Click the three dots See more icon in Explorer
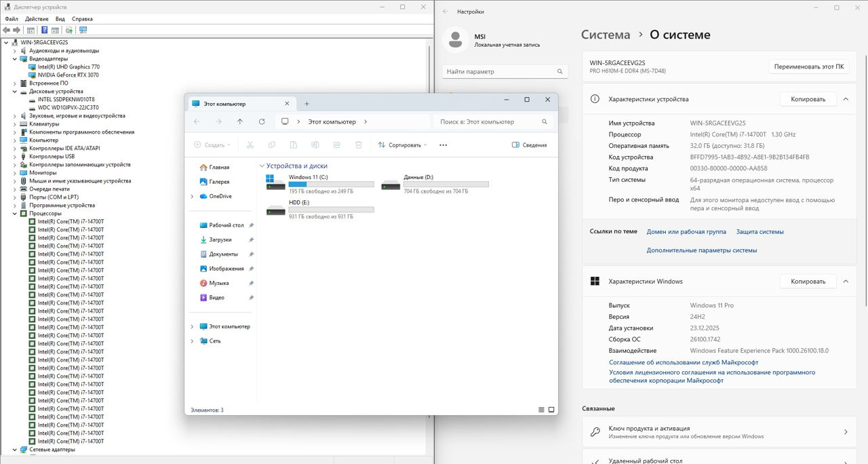Viewport: 868px width, 464px height. click(443, 145)
